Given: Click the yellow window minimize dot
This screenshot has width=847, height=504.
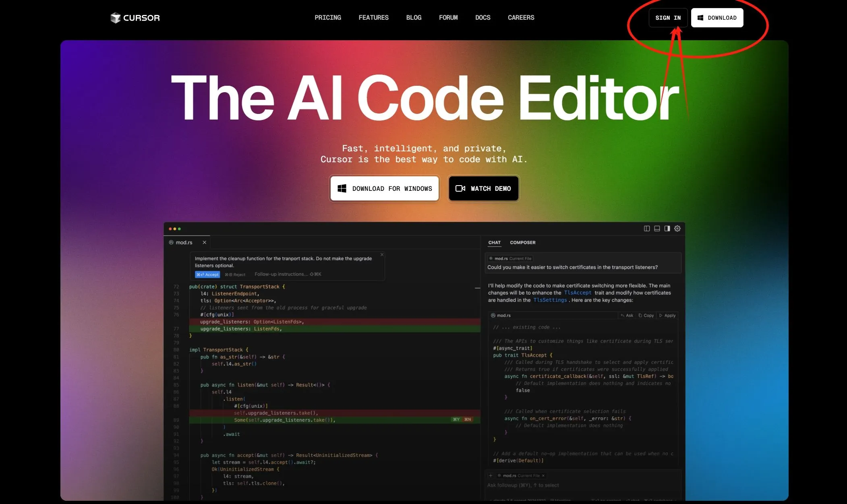Looking at the screenshot, I should click(x=175, y=229).
